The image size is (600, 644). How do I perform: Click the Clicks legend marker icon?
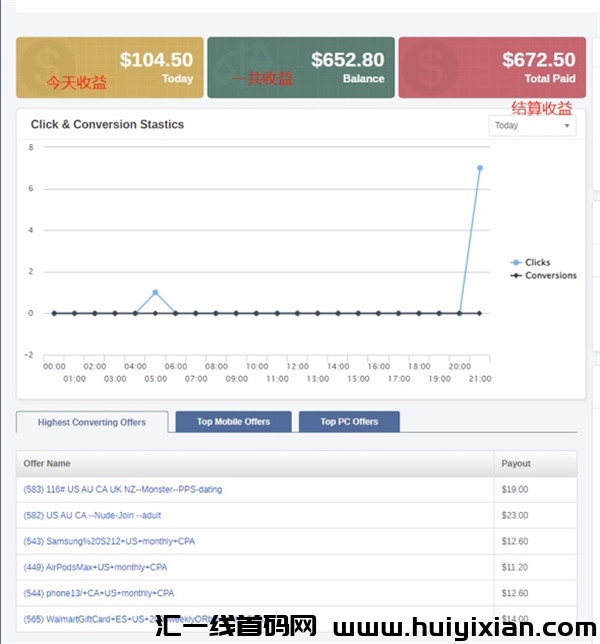(516, 263)
